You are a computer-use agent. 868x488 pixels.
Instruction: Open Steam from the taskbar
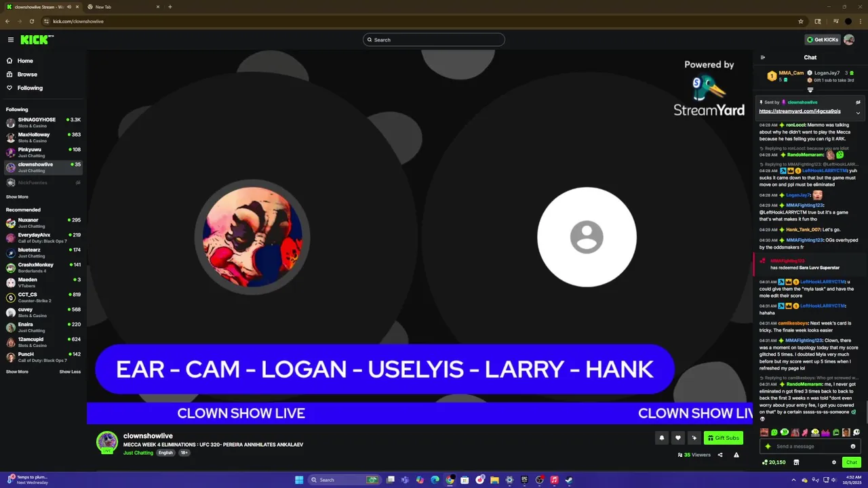coord(569,480)
